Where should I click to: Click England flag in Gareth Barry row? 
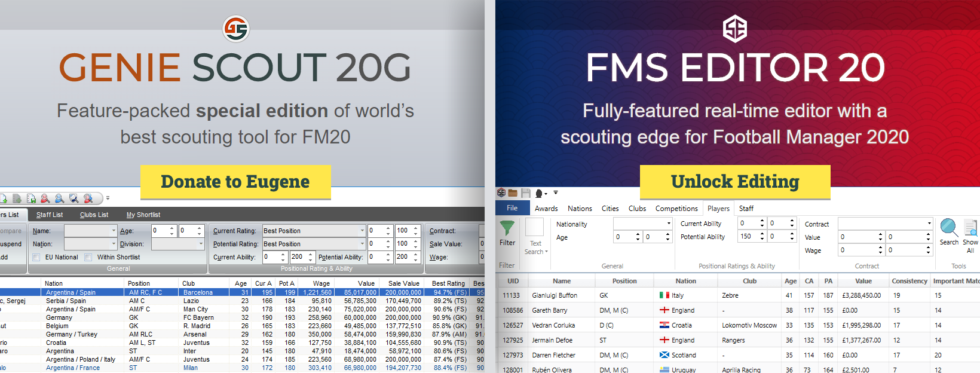tap(664, 310)
